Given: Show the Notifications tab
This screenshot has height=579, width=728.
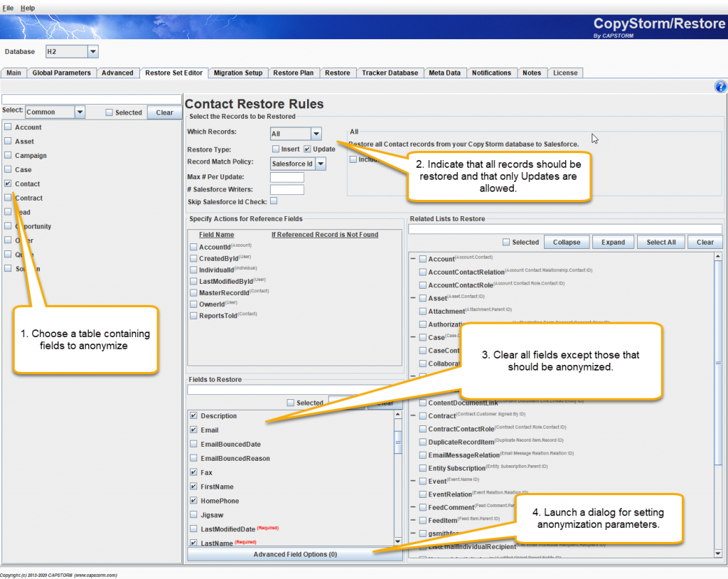Looking at the screenshot, I should pyautogui.click(x=491, y=73).
